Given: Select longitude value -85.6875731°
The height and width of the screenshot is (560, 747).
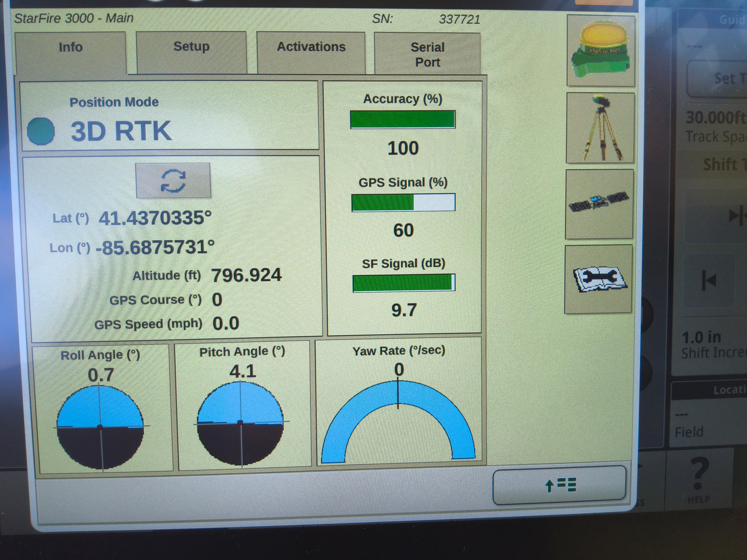Looking at the screenshot, I should tap(155, 247).
